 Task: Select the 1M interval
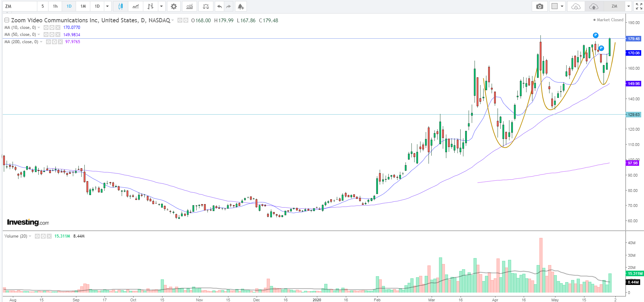click(x=83, y=6)
